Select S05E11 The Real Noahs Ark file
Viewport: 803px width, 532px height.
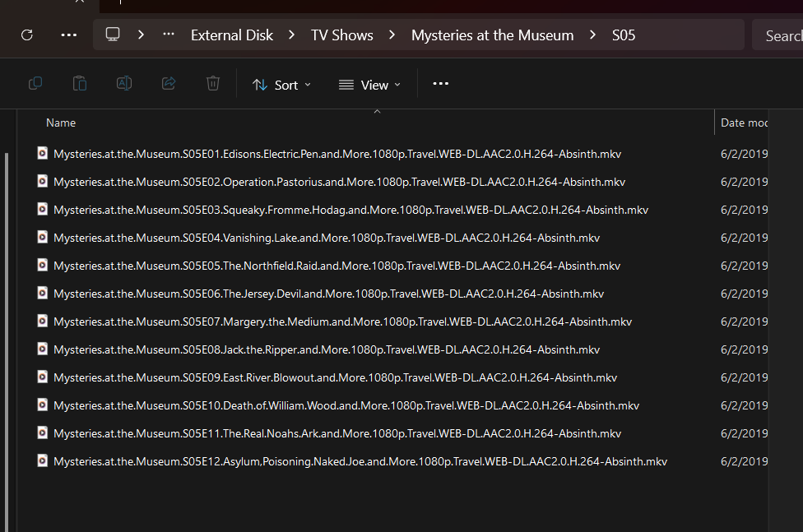pos(337,433)
